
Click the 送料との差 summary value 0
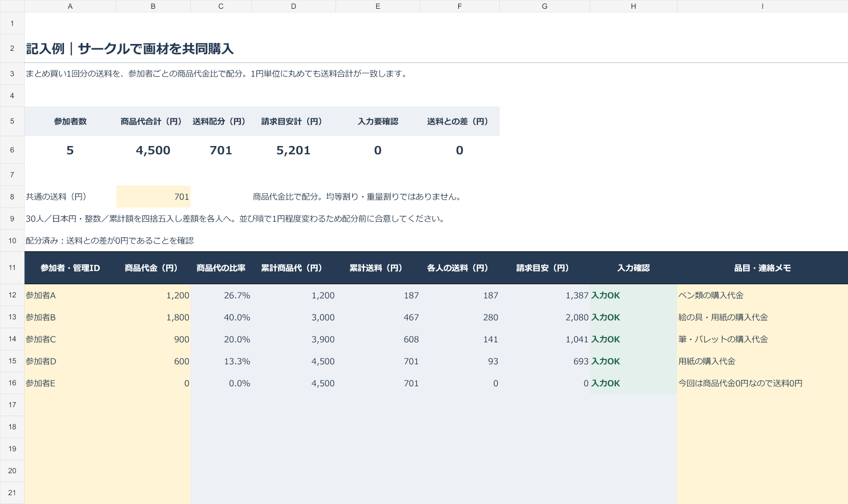(460, 150)
